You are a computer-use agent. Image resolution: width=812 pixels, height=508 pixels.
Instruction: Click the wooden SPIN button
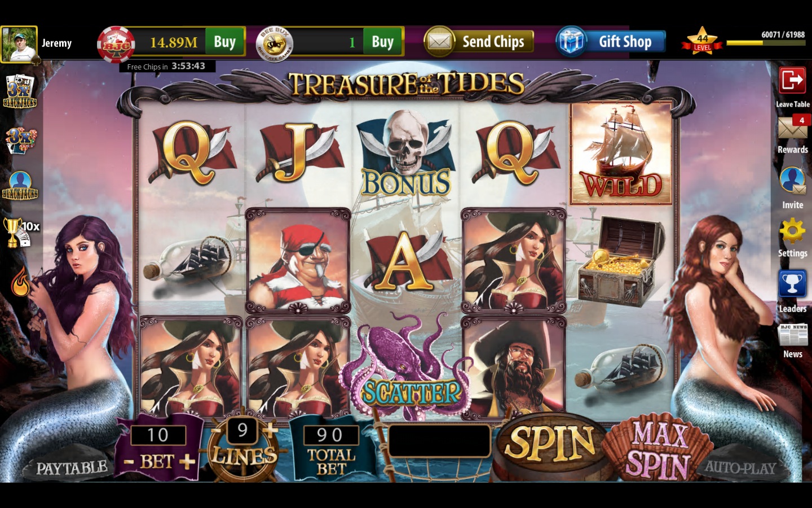[x=551, y=444]
